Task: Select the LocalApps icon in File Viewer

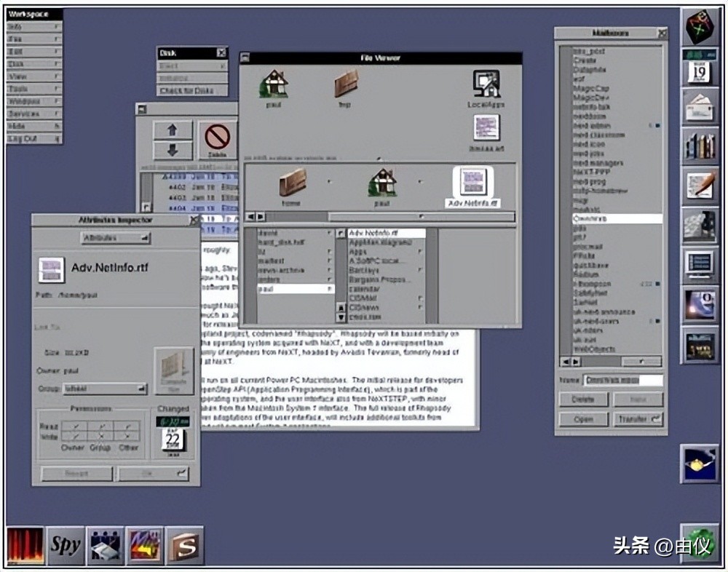Action: point(486,86)
